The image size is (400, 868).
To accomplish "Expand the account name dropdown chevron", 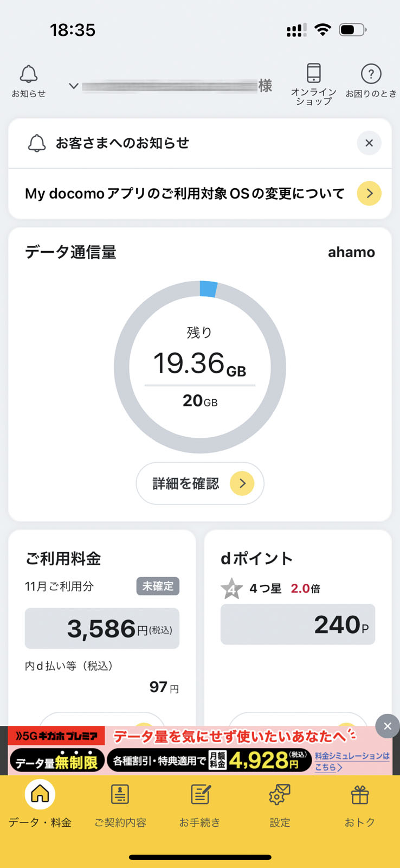I will pos(74,86).
